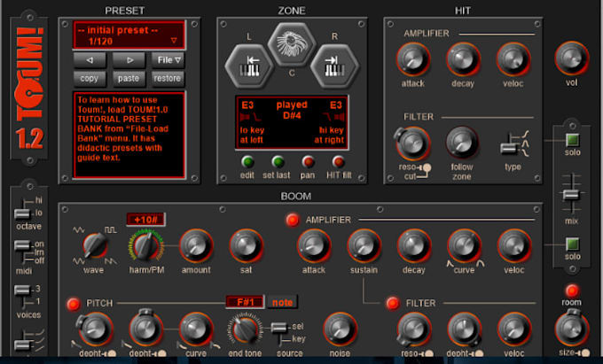Screen dimensions: 603x364
Task: Toggle the zone pan LED
Action: click(308, 162)
